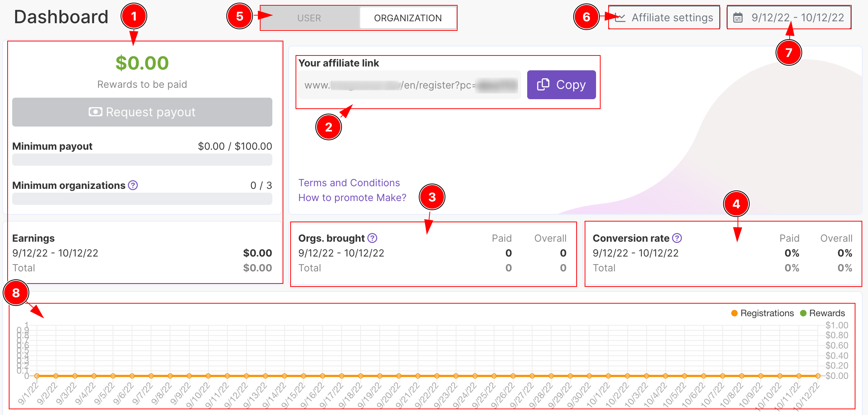
Task: Click the 9/1/22 chart data point
Action: pyautogui.click(x=37, y=376)
